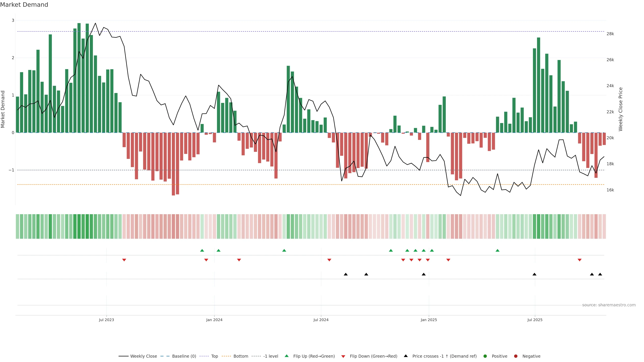Click the green Positive legend dot
This screenshot has height=362, width=644.
click(x=485, y=356)
